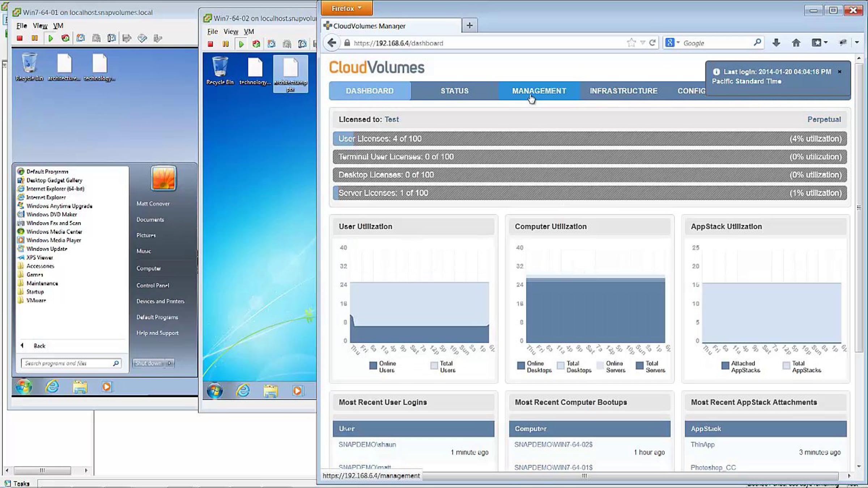Open the Firefox downloads arrow
Image resolution: width=868 pixels, height=488 pixels.
point(776,43)
